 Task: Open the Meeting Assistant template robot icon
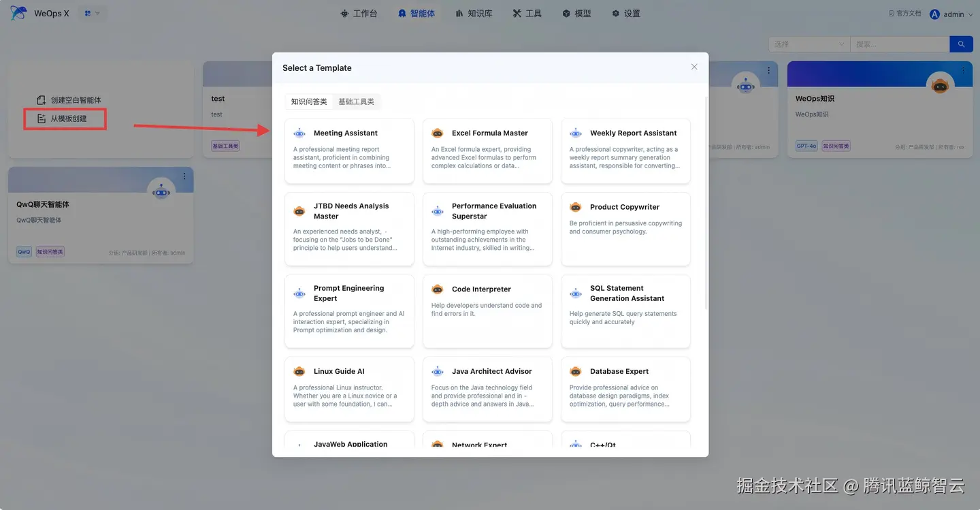[299, 133]
